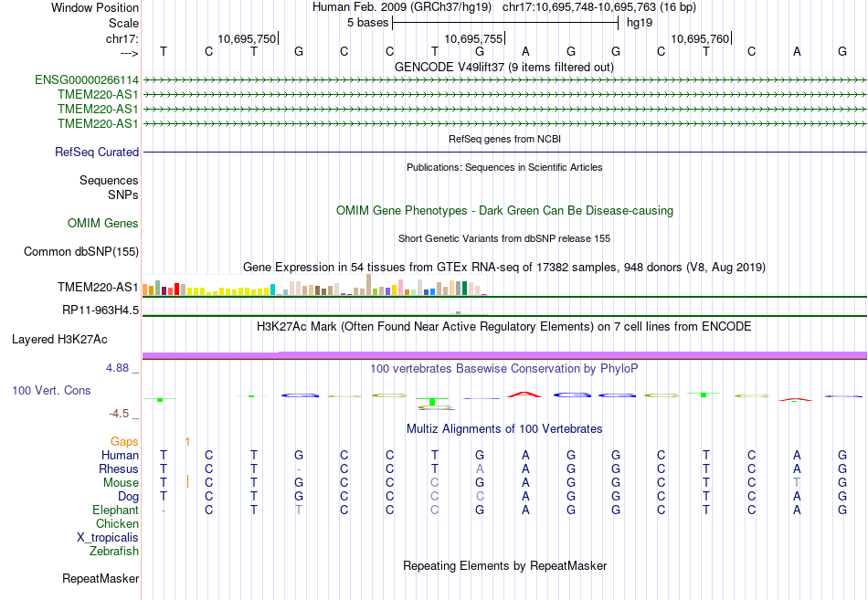Viewport: 868px width, 600px height.
Task: Click the purple H3K27Ac signal bar
Action: pos(504,355)
